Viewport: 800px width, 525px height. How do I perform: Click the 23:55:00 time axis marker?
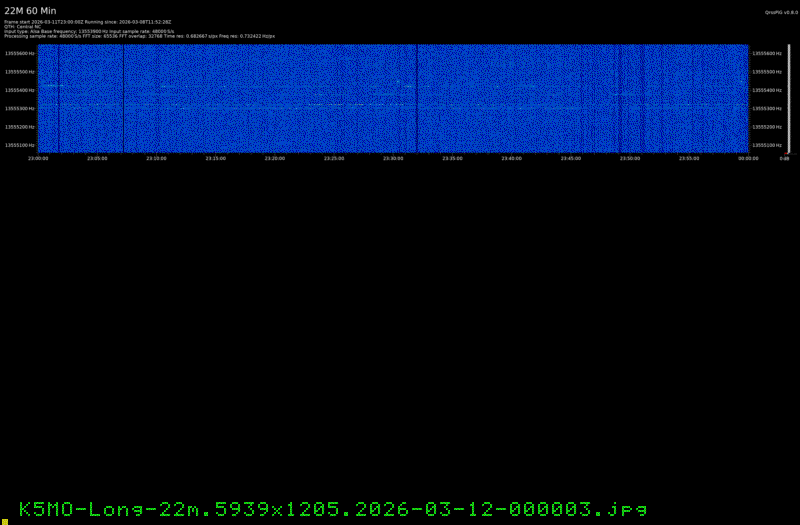point(688,158)
